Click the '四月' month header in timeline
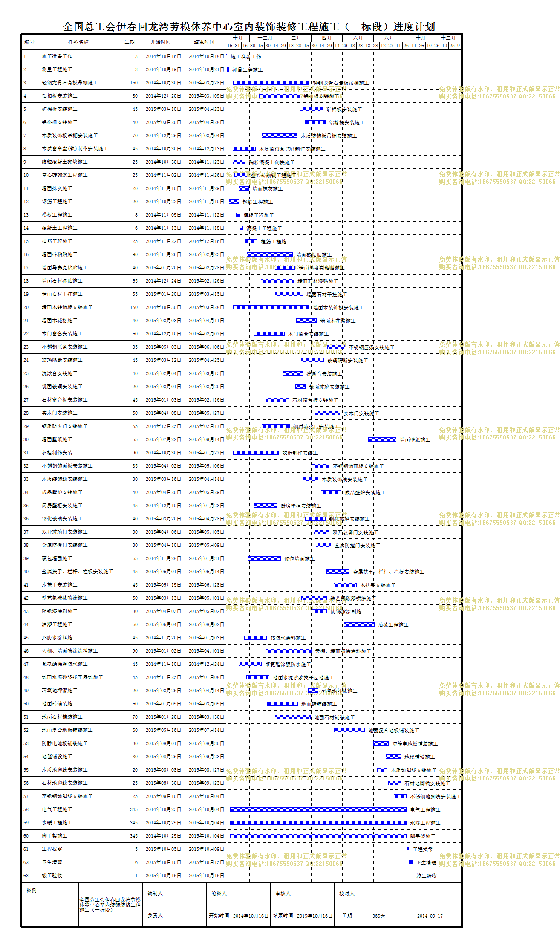The height and width of the screenshot is (948, 560). pos(326,38)
